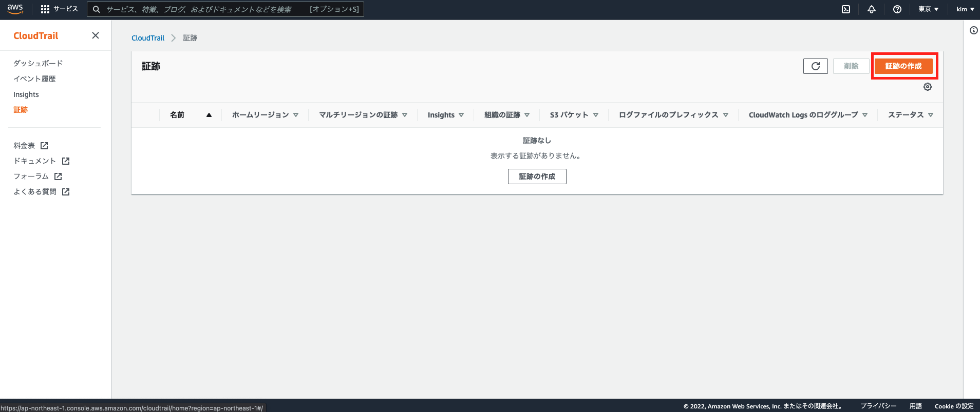This screenshot has width=980, height=412.
Task: Sort by ステータス column arrow
Action: [931, 115]
